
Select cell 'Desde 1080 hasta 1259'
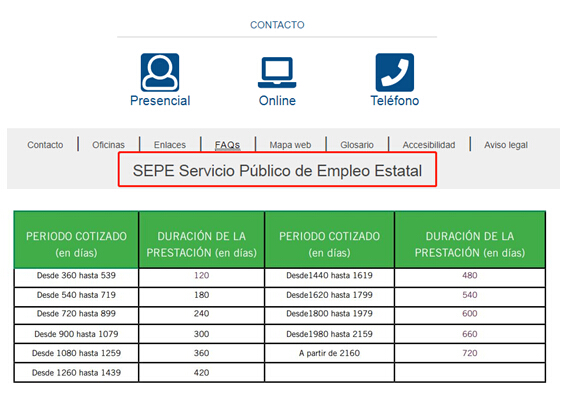[76, 353]
